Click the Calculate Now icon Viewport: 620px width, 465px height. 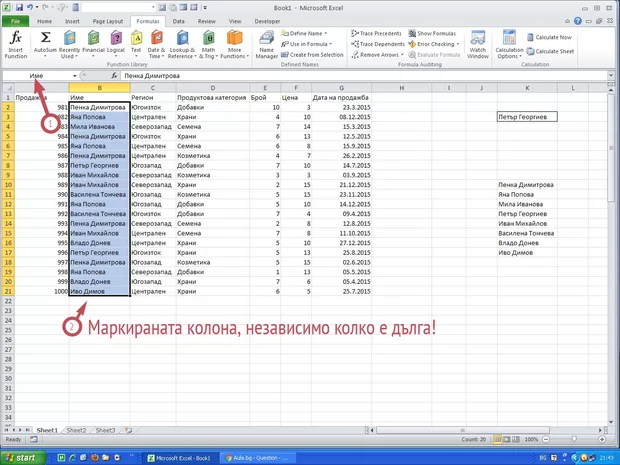coord(554,36)
